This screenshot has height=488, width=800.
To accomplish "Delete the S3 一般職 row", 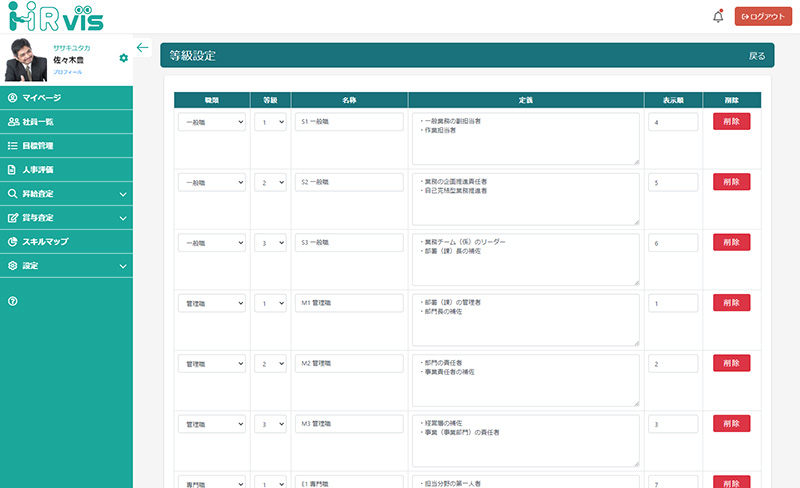I will (x=732, y=242).
